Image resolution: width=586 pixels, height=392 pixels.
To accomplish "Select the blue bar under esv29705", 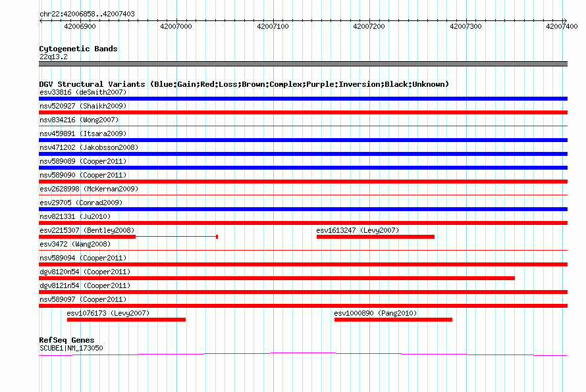I will 303,209.
